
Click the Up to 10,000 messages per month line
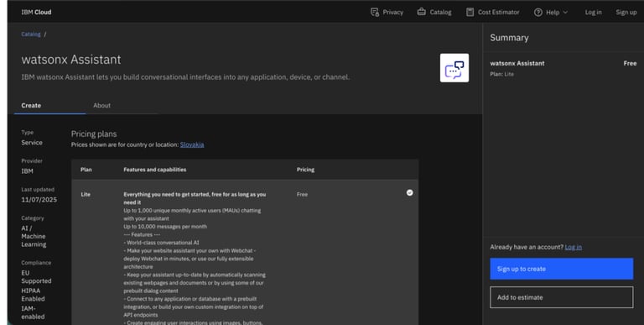pyautogui.click(x=165, y=226)
